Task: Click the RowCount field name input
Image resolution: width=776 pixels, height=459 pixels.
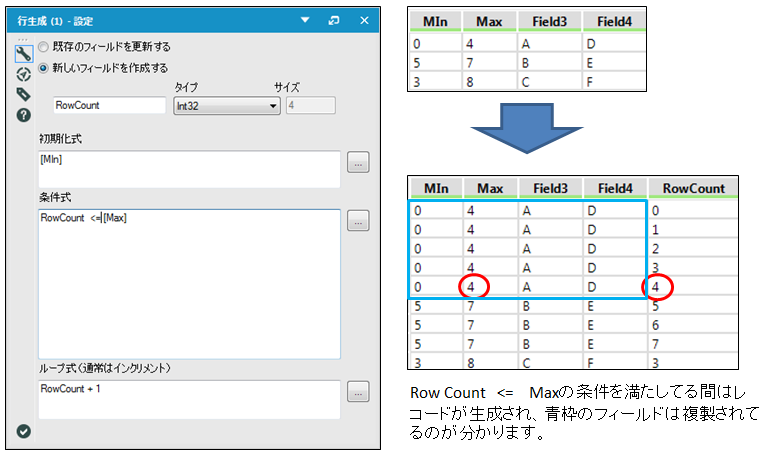Action: [109, 106]
